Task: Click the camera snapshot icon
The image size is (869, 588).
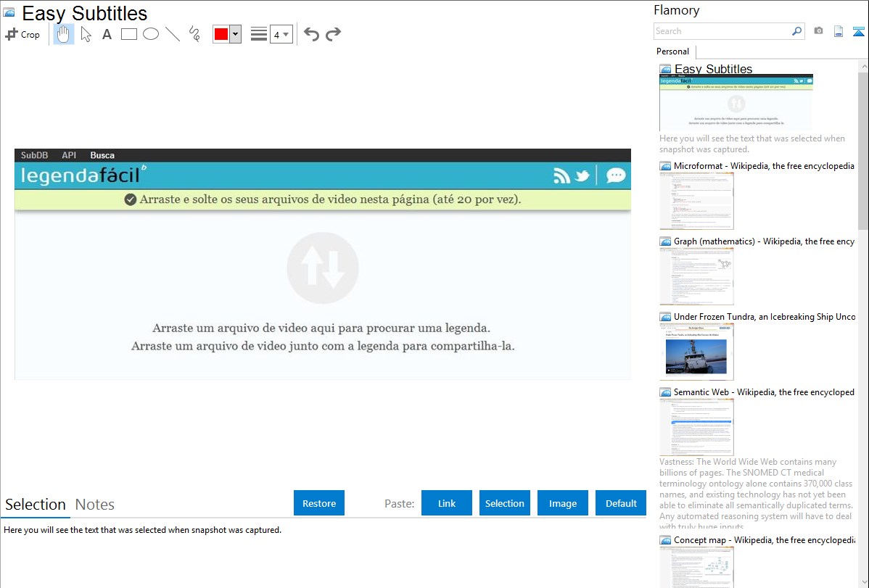Action: coord(818,31)
